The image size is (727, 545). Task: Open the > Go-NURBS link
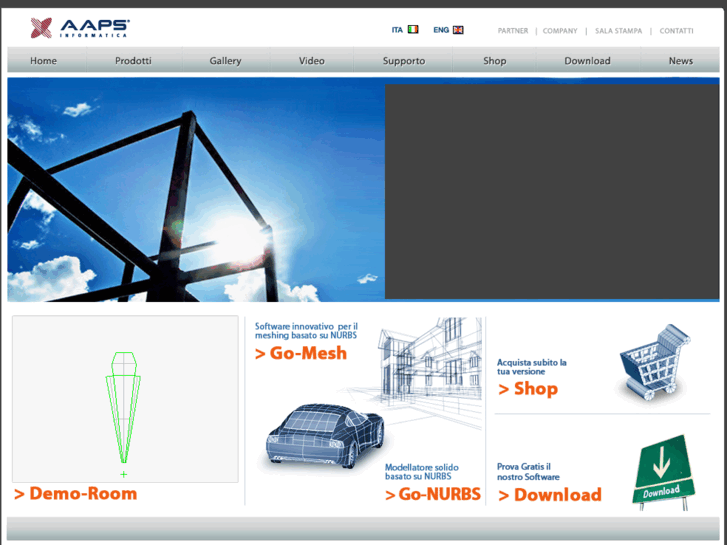(x=433, y=494)
